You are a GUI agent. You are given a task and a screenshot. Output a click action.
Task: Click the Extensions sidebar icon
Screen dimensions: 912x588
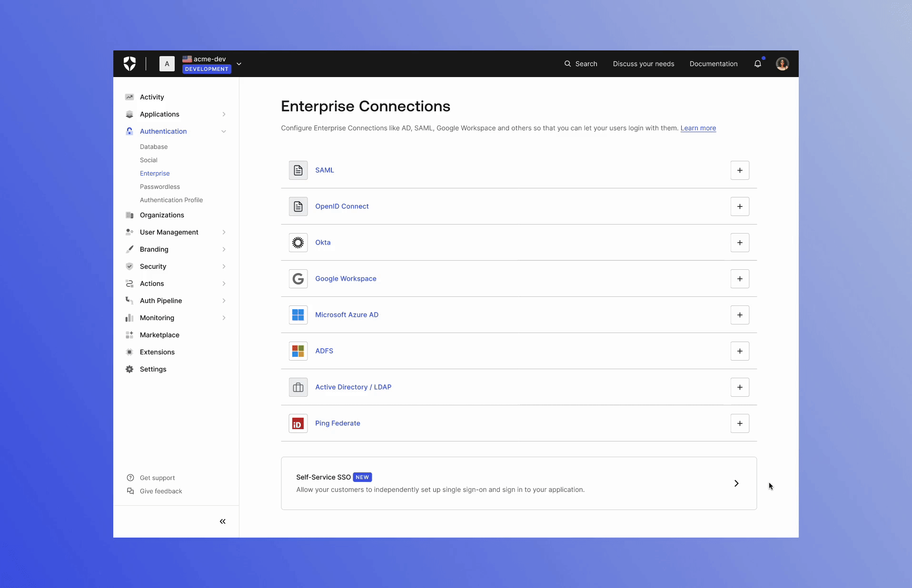[x=129, y=352]
